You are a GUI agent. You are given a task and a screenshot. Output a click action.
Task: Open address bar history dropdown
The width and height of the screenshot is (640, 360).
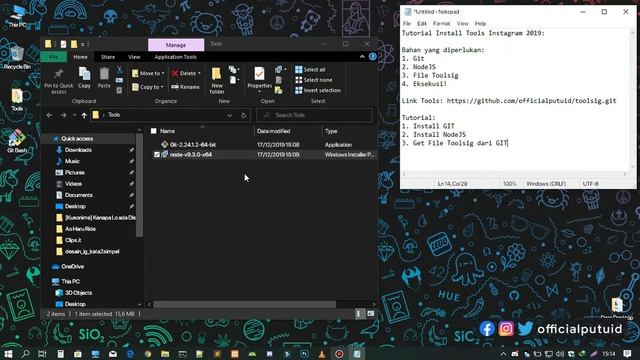click(229, 116)
